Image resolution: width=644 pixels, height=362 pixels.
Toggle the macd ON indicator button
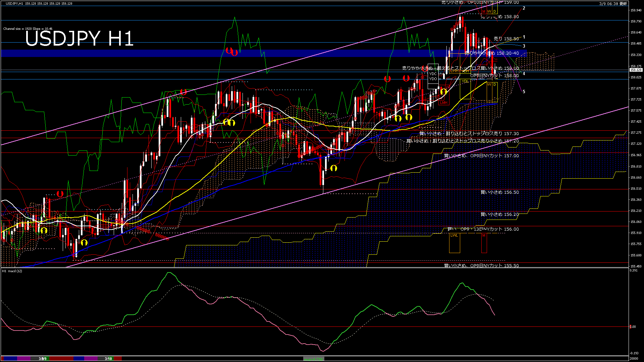coord(314,359)
